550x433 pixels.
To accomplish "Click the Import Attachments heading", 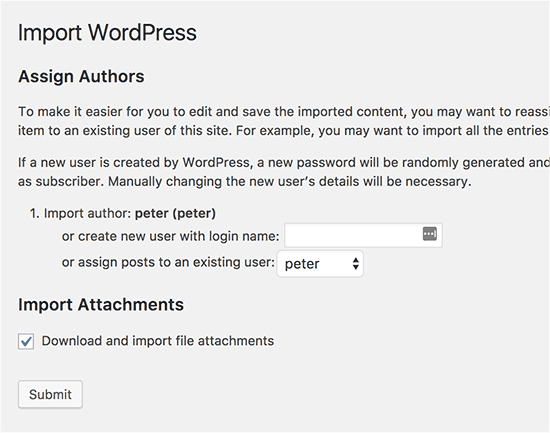I will 101,304.
